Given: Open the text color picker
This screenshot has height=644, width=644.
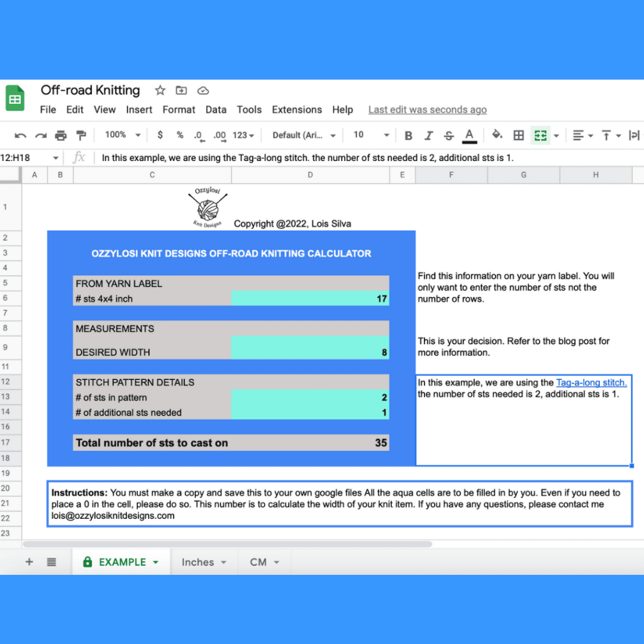Looking at the screenshot, I should [x=469, y=136].
